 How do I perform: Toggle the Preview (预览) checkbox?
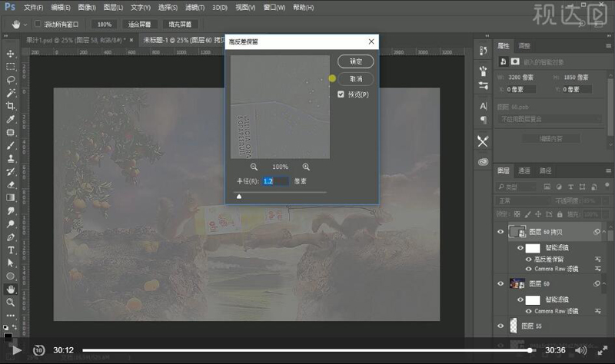tap(341, 94)
